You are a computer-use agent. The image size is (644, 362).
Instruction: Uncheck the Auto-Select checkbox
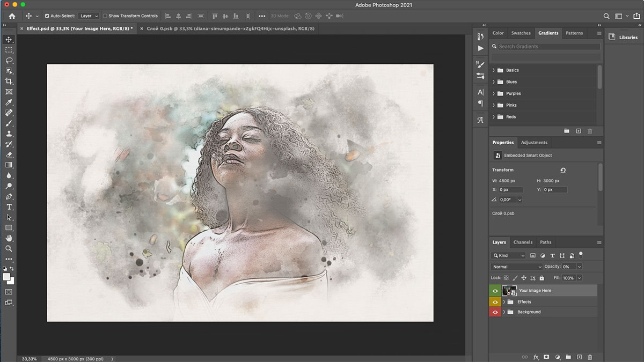coord(47,16)
